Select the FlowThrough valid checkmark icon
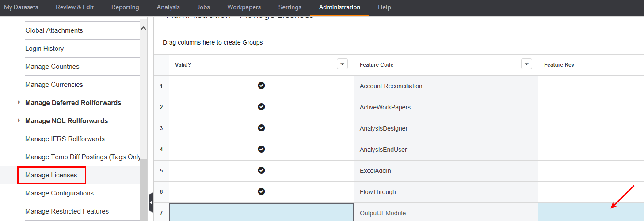This screenshot has width=644, height=221. tap(261, 192)
